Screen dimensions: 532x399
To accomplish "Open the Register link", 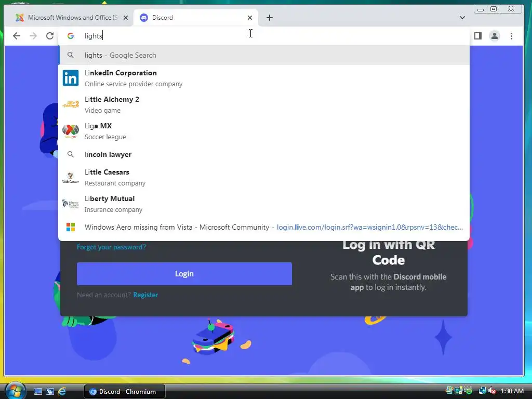I will tap(145, 295).
